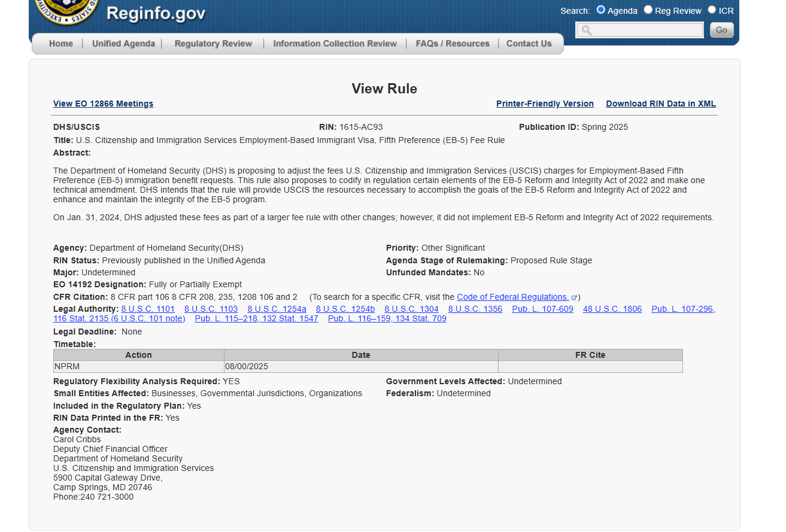Open the Regulatory Review menu

pyautogui.click(x=213, y=44)
